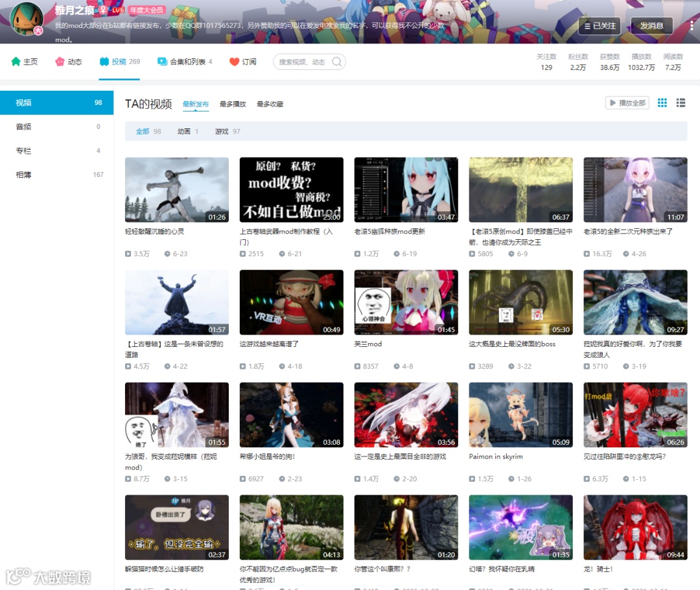
Task: Open the 轻轻敲醒沉睡的心灵 video thumbnail
Action: [177, 190]
